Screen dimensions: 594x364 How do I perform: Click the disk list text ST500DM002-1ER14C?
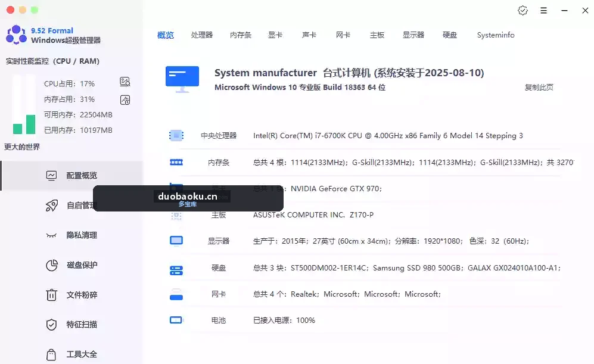coord(407,268)
